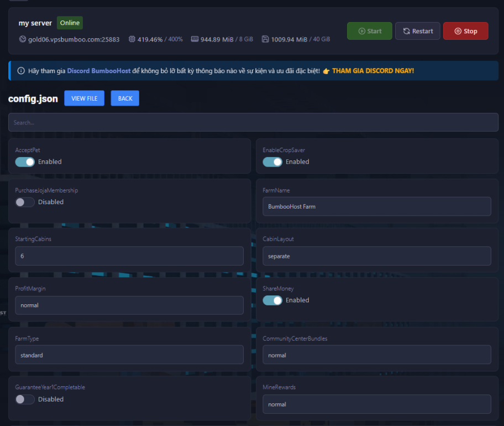Stop the server with red button
Screen dimensions: 504x426
(465, 31)
